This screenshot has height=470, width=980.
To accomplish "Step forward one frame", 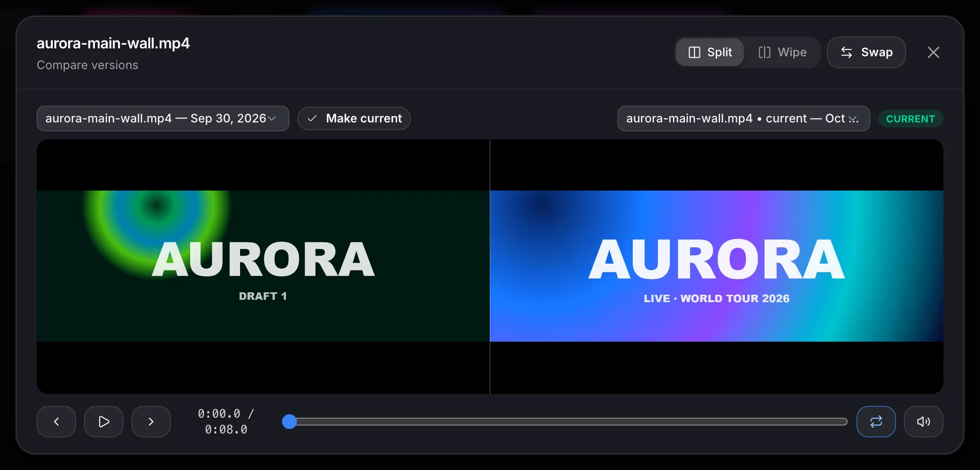I will pyautogui.click(x=151, y=422).
